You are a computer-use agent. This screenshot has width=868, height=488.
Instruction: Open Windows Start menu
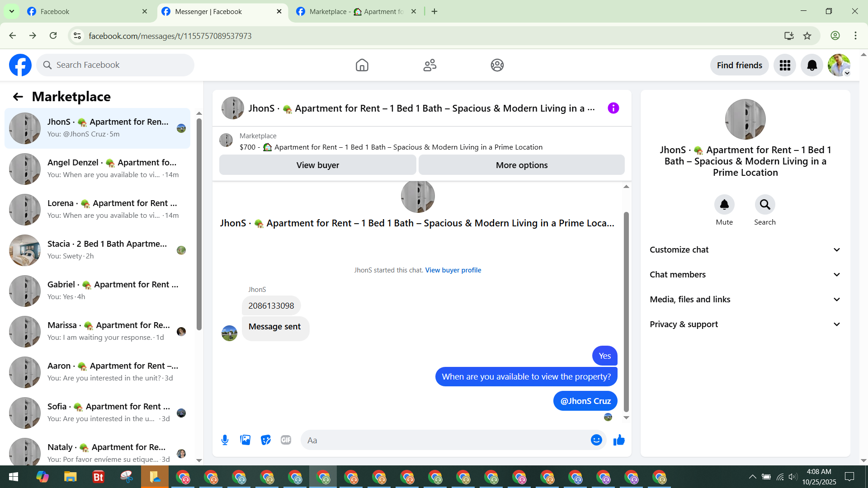coord(14,477)
